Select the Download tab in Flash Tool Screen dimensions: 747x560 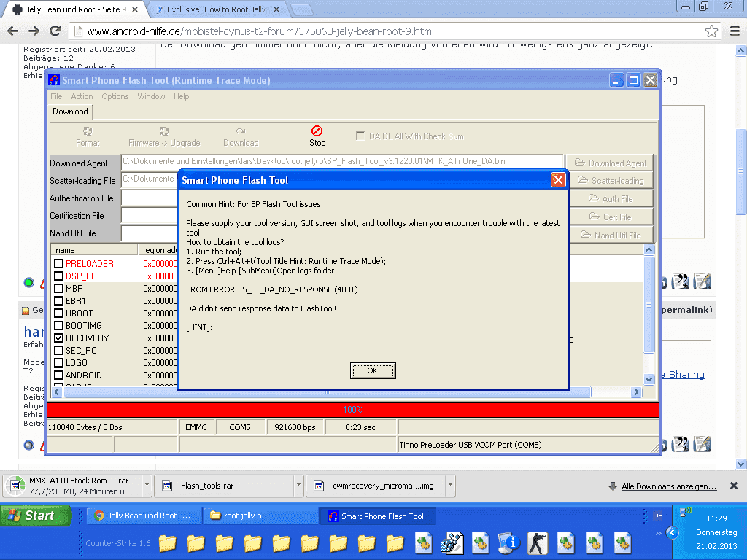(x=71, y=112)
